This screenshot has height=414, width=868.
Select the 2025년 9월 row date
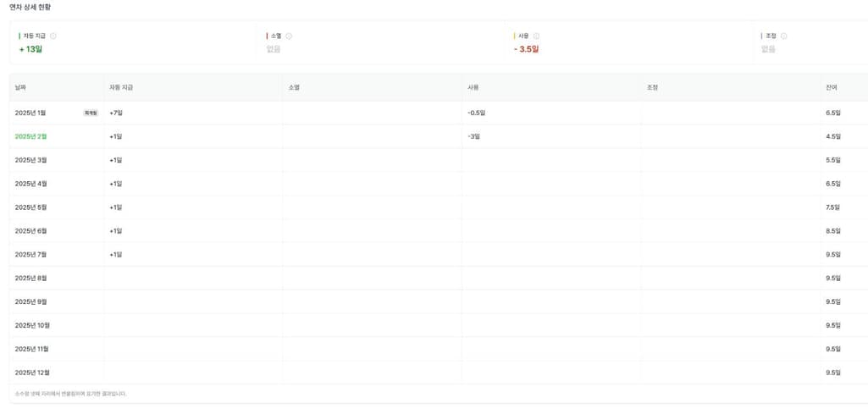[x=31, y=301]
